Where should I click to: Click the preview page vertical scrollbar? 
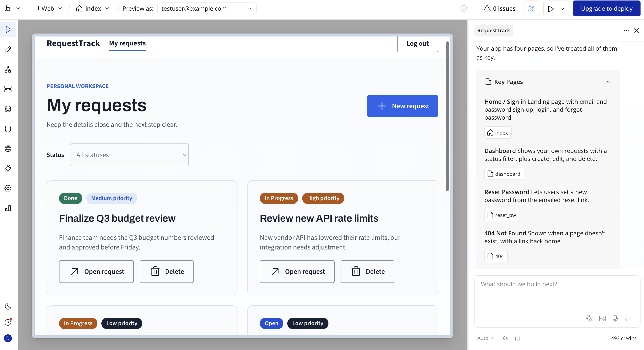click(x=447, y=116)
